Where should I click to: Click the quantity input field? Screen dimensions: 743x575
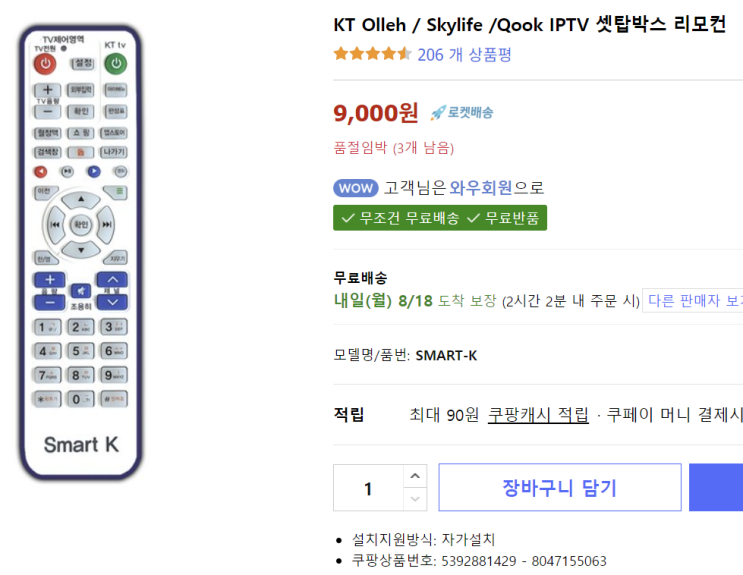368,488
